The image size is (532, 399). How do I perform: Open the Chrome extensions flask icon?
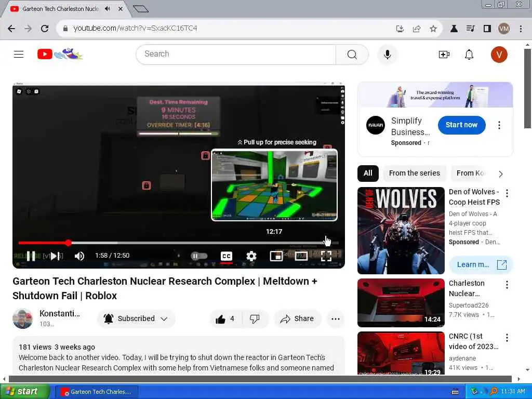click(454, 29)
